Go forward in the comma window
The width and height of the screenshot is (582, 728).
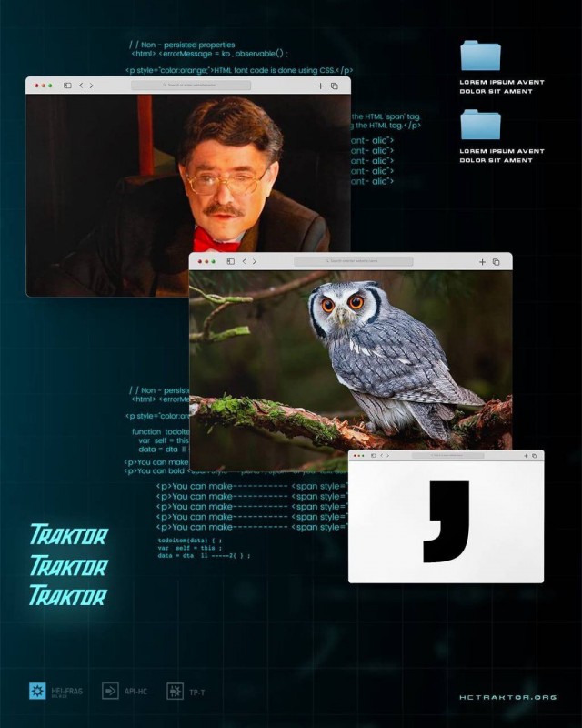(x=388, y=456)
